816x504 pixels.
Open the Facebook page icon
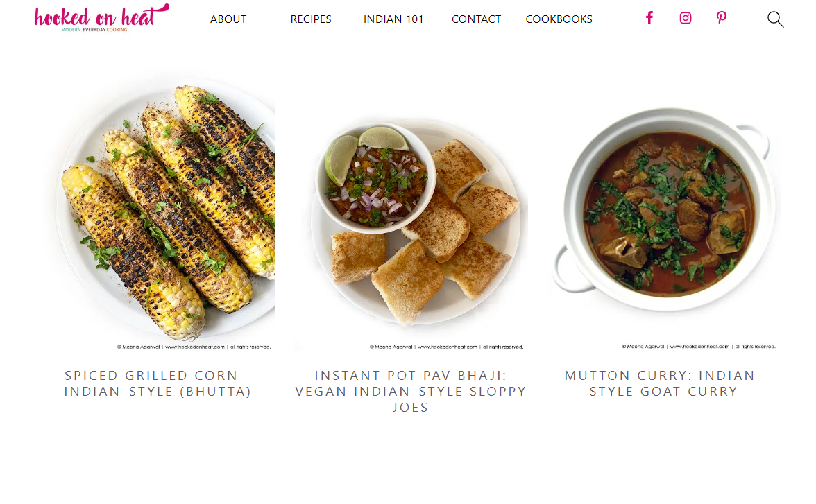(x=649, y=18)
